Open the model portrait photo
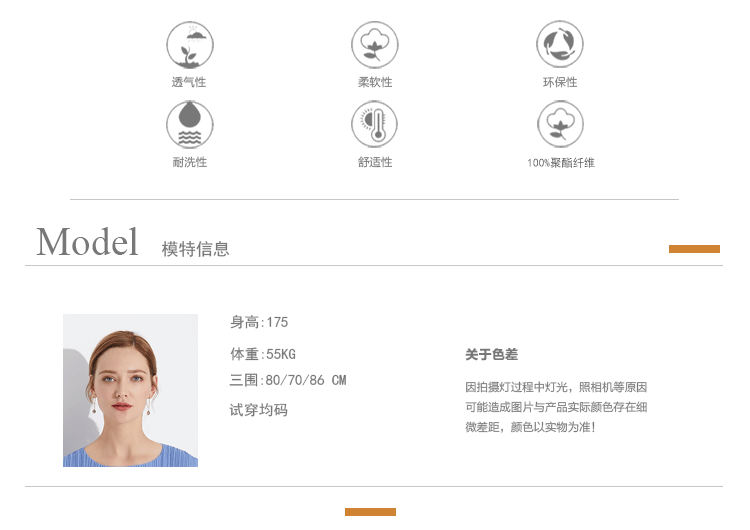The height and width of the screenshot is (530, 750). (x=131, y=390)
